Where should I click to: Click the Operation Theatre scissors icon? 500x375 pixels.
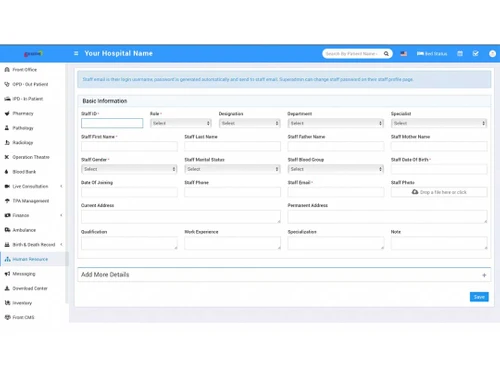(x=7, y=157)
